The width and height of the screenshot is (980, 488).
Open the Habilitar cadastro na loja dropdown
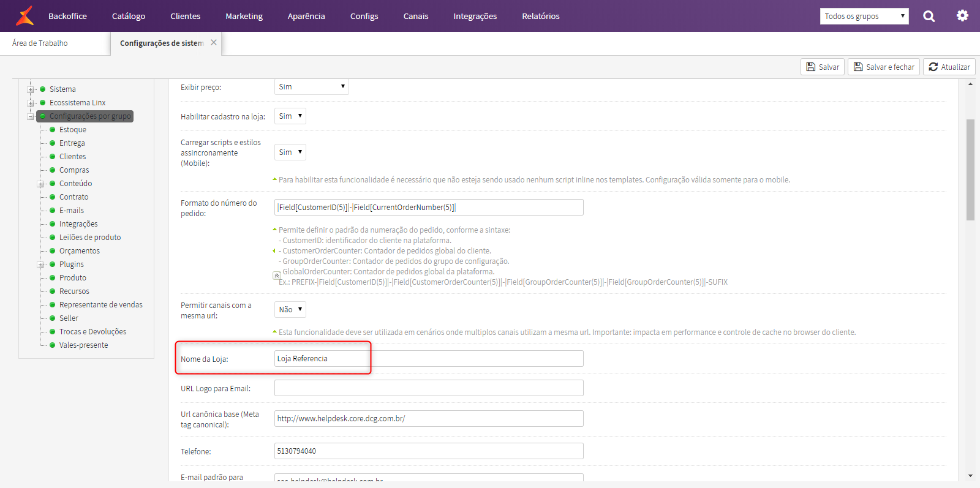click(x=290, y=116)
